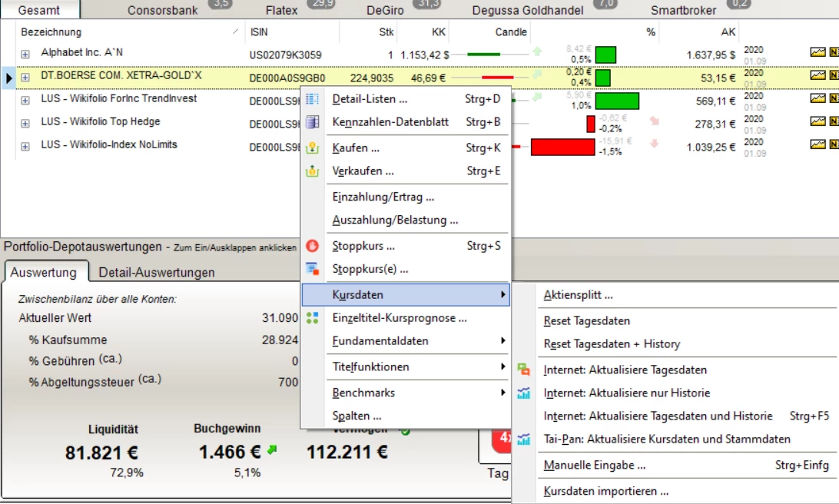This screenshot has height=504, width=839.
Task: Click the Kaufen icon in the menu
Action: [313, 148]
